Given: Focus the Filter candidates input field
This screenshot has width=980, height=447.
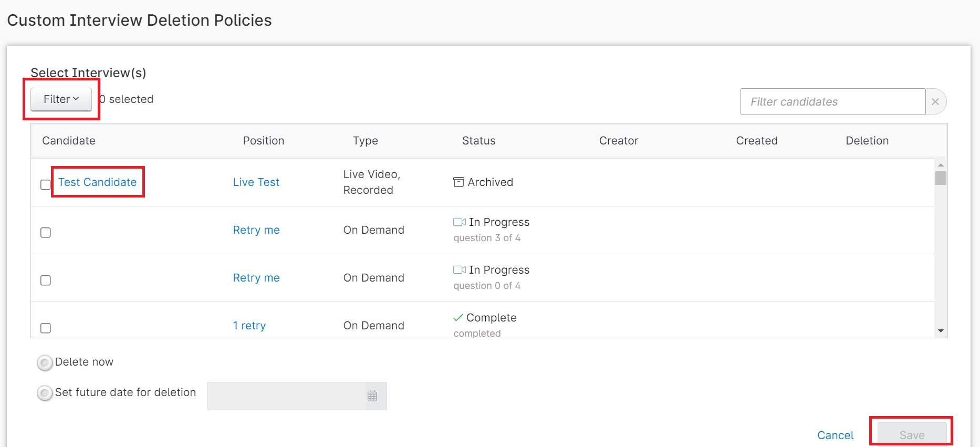Looking at the screenshot, I should click(832, 102).
